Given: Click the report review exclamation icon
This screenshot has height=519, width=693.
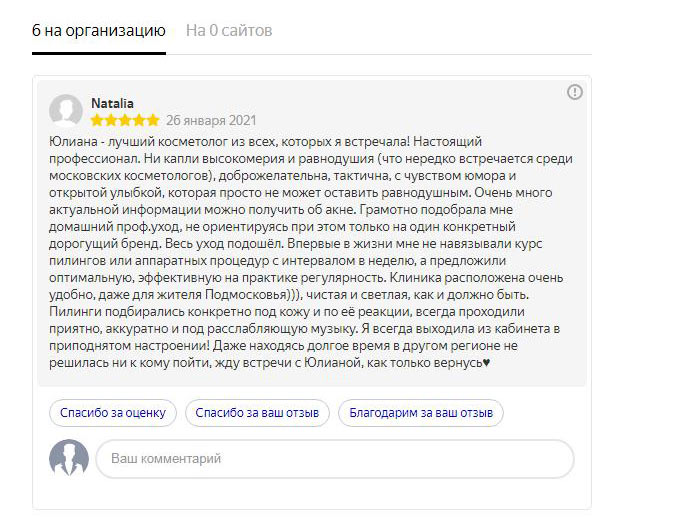Looking at the screenshot, I should coord(575,92).
